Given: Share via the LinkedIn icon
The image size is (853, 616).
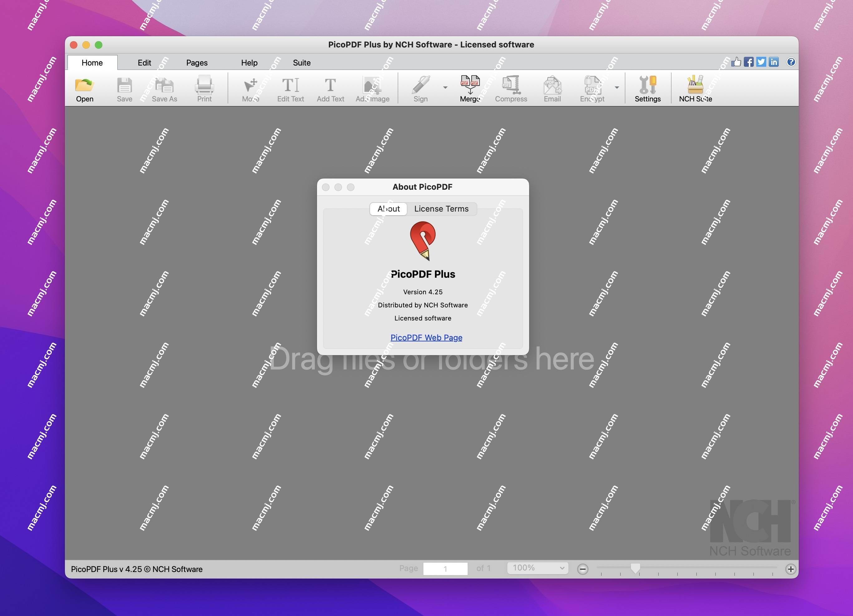Looking at the screenshot, I should (774, 62).
